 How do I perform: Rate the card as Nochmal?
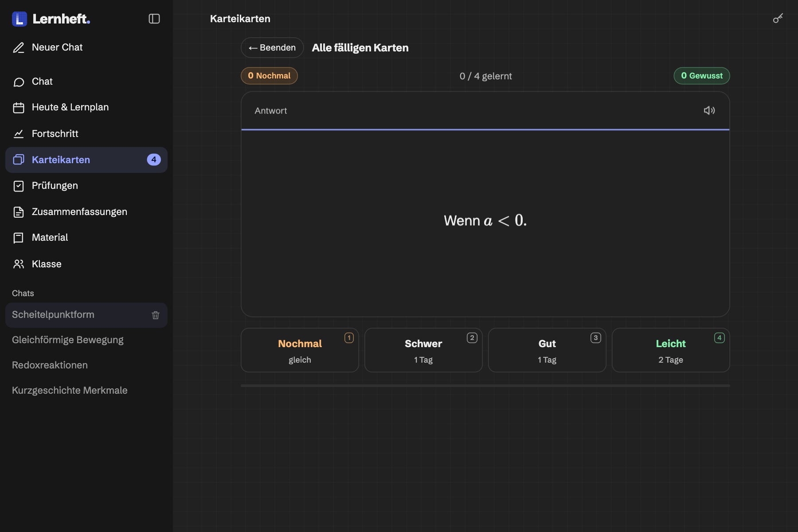tap(300, 350)
